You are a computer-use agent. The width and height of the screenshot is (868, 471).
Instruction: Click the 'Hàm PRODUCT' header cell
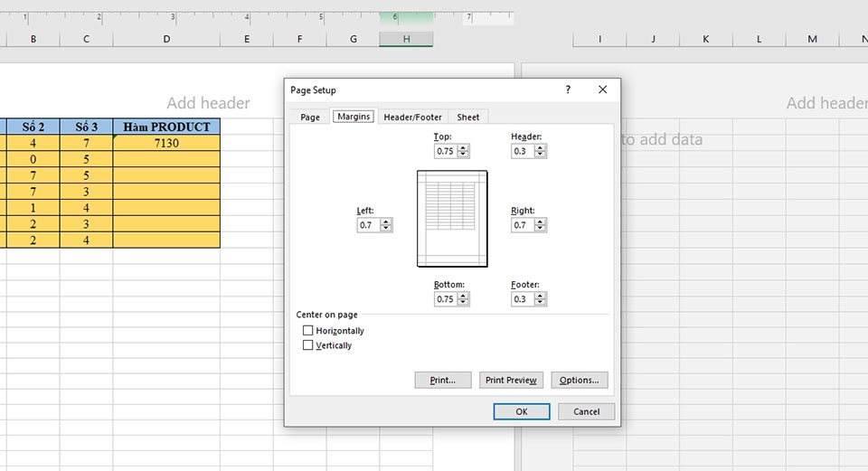[x=166, y=127]
